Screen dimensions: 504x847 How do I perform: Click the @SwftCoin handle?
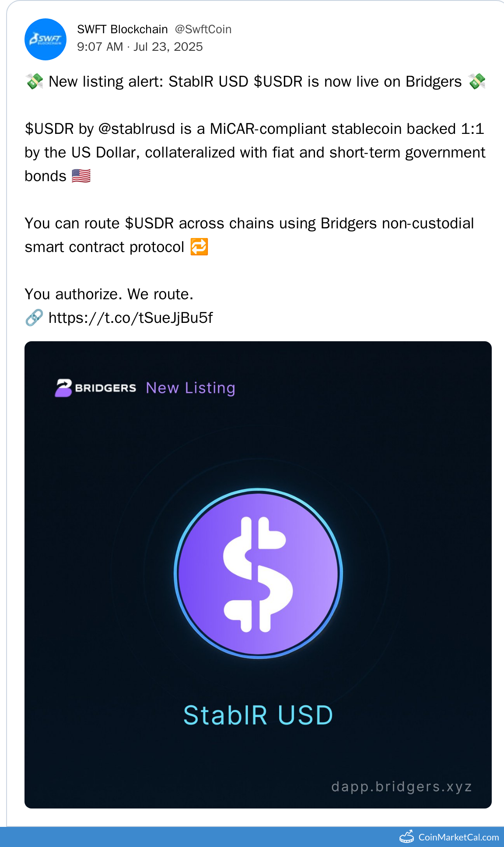[x=203, y=29]
